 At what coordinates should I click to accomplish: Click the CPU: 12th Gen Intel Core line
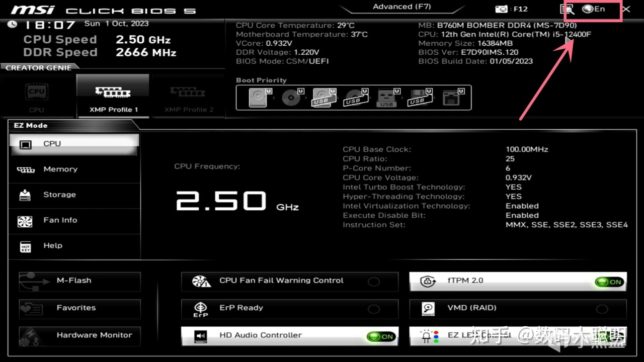point(505,34)
